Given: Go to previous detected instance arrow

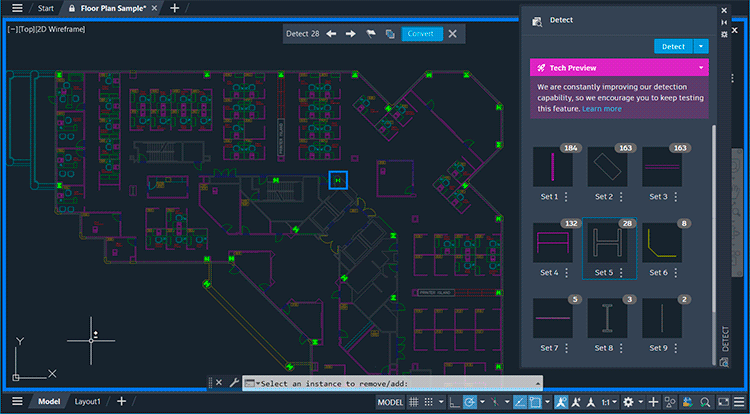Looking at the screenshot, I should tap(331, 34).
